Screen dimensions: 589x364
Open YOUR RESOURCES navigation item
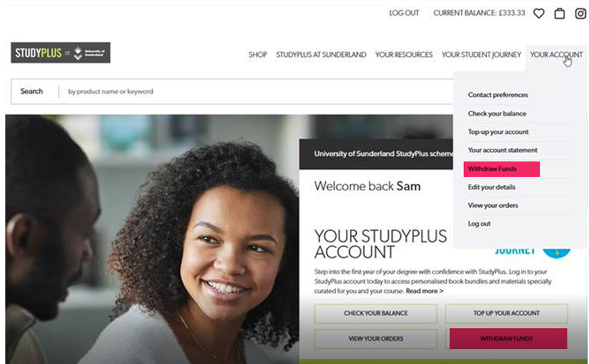point(404,54)
